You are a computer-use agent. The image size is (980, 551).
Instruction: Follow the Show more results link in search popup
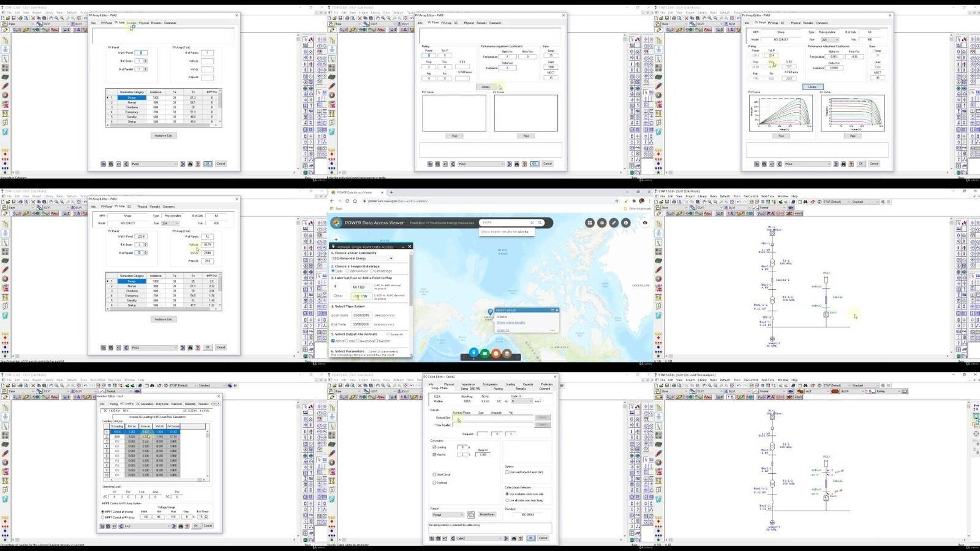(x=511, y=322)
